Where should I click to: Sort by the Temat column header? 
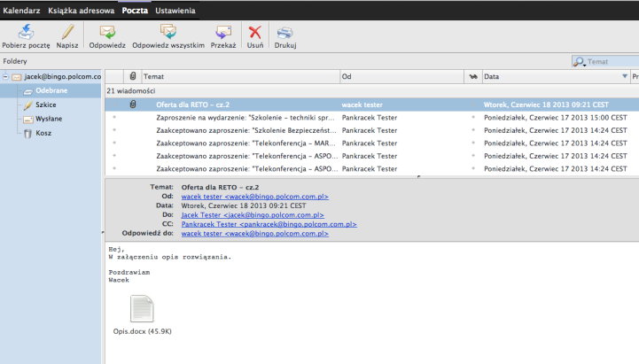click(240, 76)
